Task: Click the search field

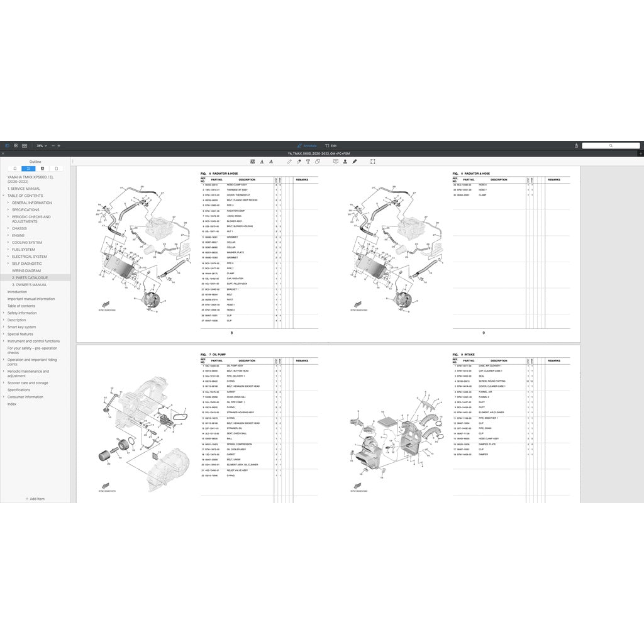Action: click(x=611, y=145)
